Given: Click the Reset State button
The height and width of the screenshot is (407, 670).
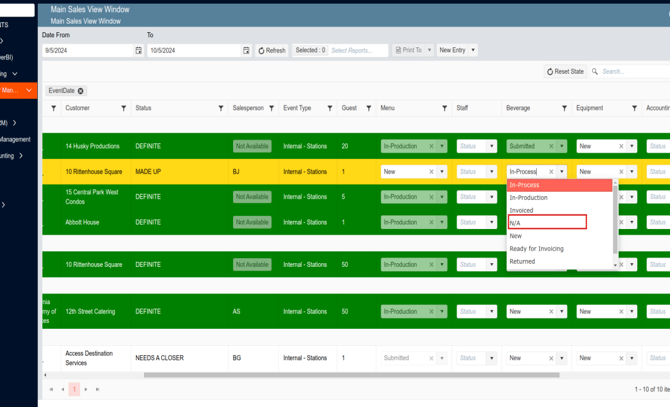Looking at the screenshot, I should [x=565, y=72].
